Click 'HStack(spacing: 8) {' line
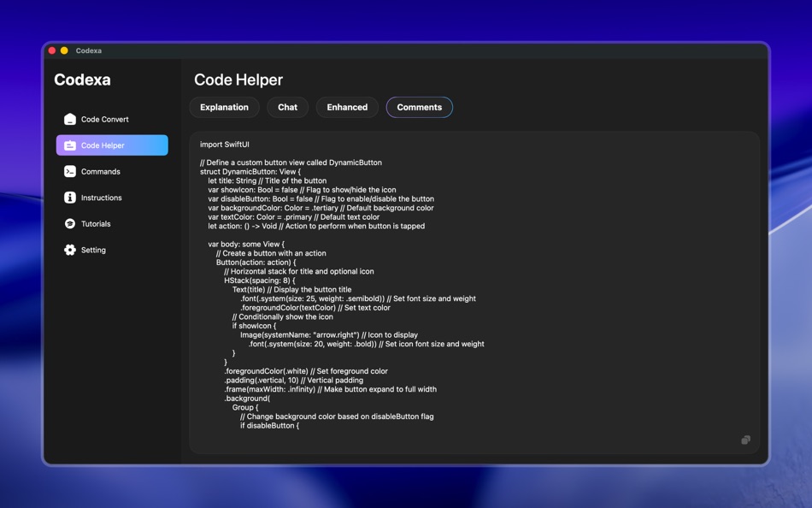Viewport: 812px width, 508px height. pyautogui.click(x=260, y=281)
